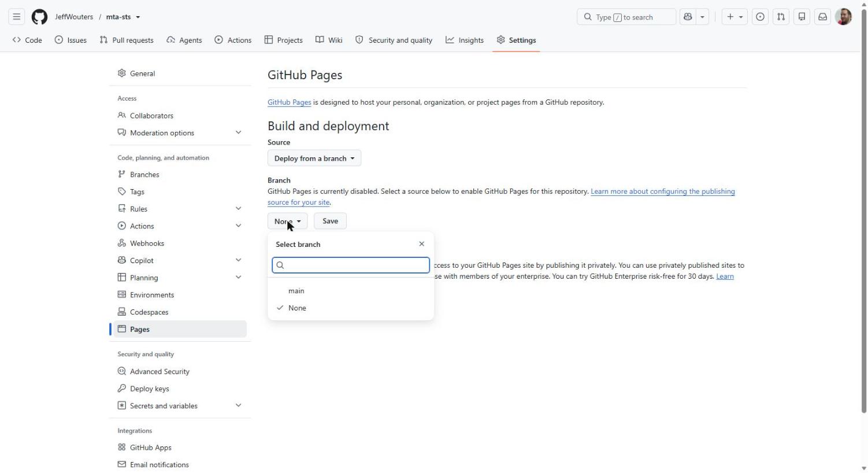The image size is (868, 473).
Task: Open General settings in sidebar
Action: (x=180, y=73)
